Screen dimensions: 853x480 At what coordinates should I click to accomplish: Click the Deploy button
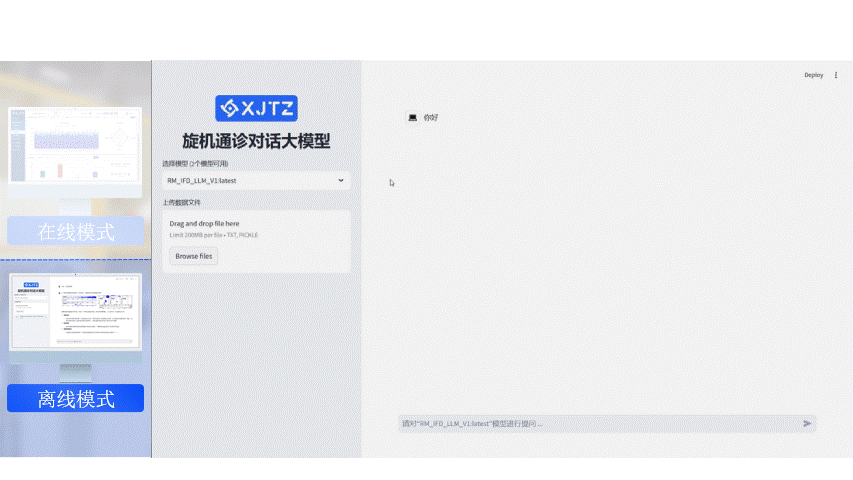point(813,75)
